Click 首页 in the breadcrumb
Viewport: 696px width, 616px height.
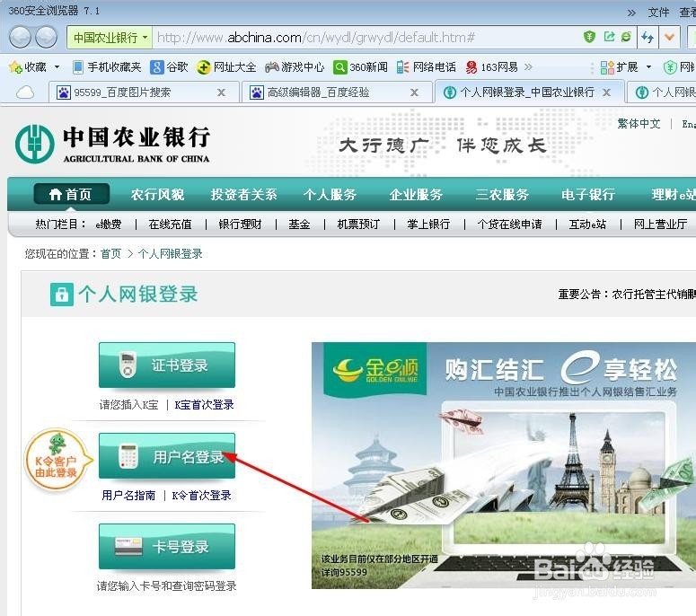[110, 253]
